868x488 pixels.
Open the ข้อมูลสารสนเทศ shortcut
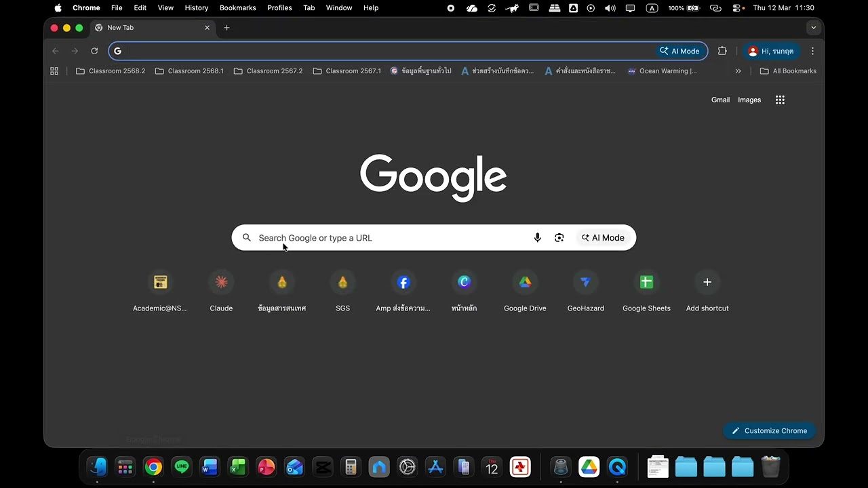coord(282,292)
